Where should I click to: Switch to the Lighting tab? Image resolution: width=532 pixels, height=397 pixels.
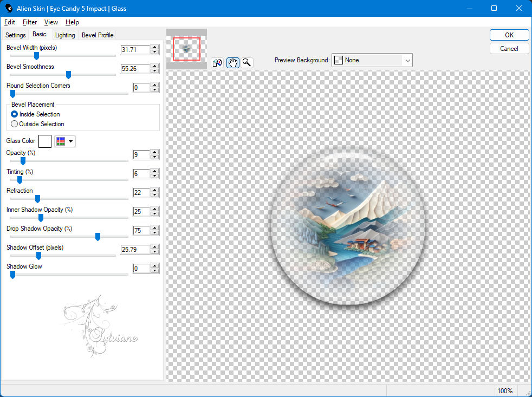65,35
